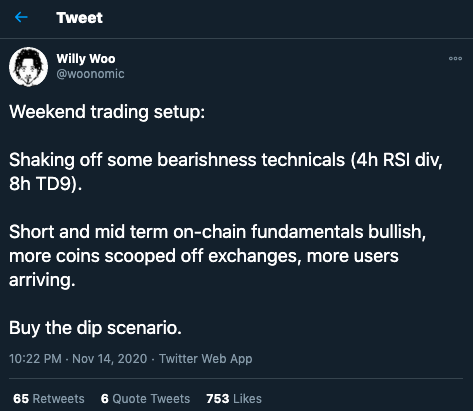Click the "Buy the dip scenario." line

95,328
